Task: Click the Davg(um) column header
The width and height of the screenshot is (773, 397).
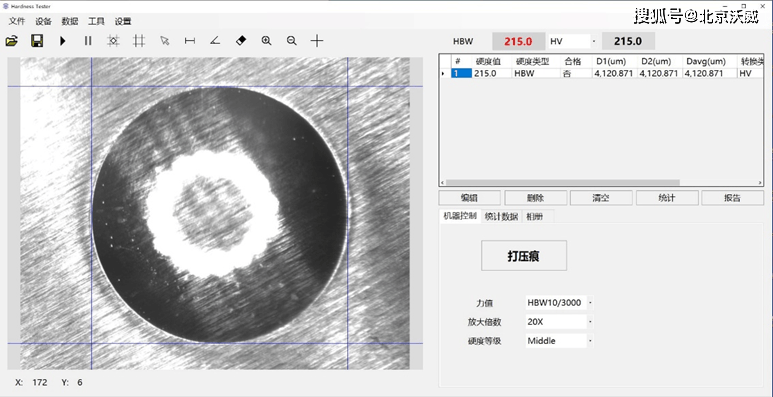Action: point(709,62)
